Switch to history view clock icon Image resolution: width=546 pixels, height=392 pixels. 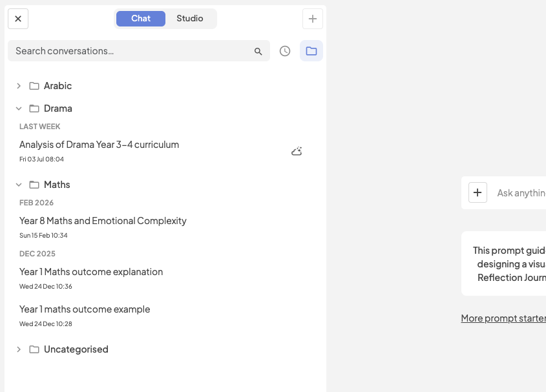click(285, 51)
